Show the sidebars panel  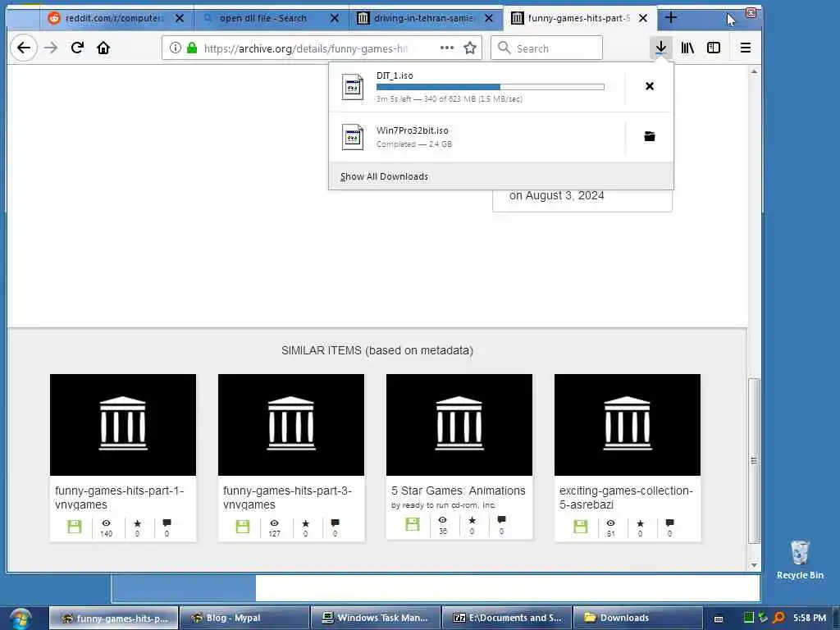(714, 48)
